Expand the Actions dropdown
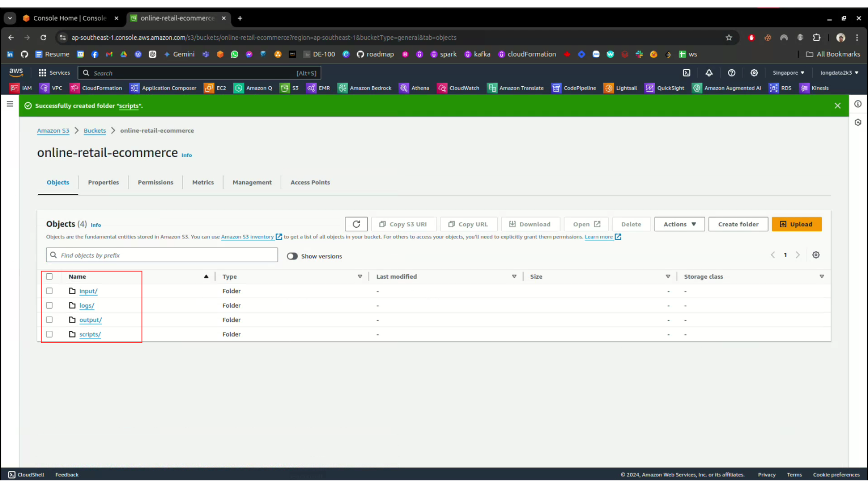The width and height of the screenshot is (868, 488). [679, 224]
